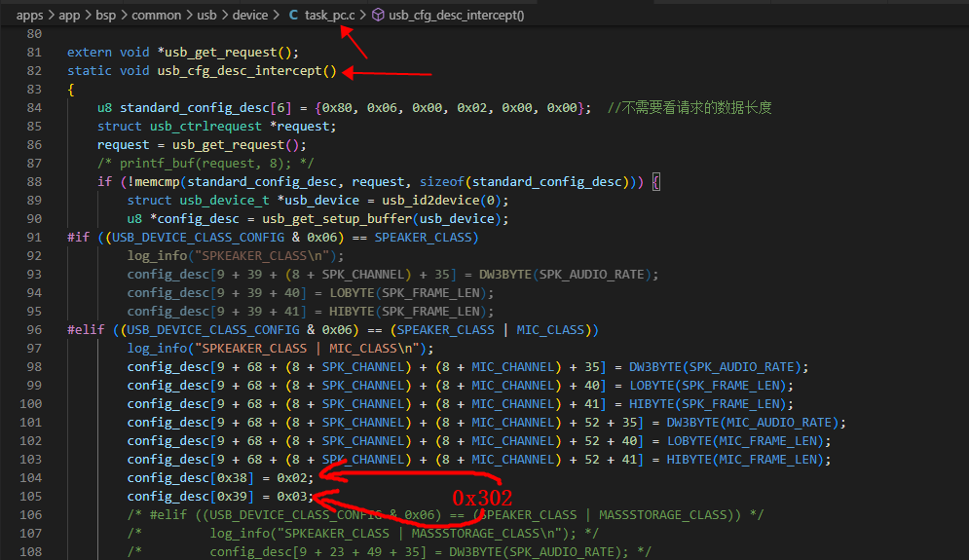Place cursor on config_desc[0x38] = 0x02 line

point(221,478)
